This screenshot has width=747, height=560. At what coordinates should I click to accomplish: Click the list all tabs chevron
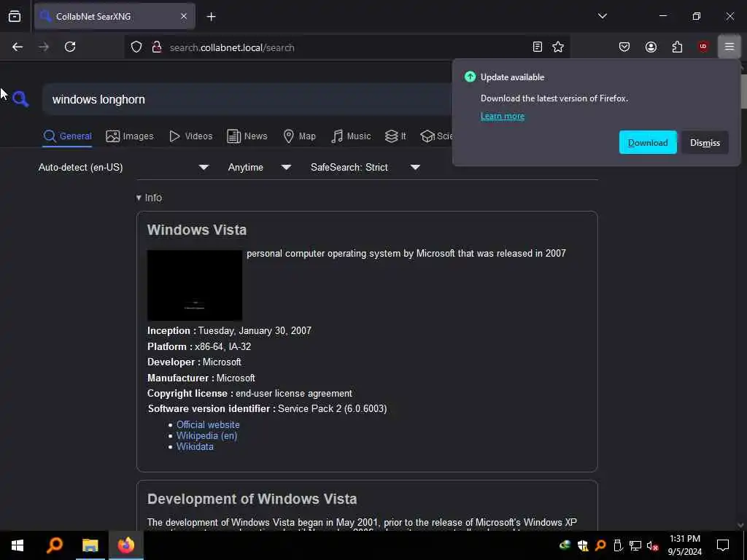[602, 16]
